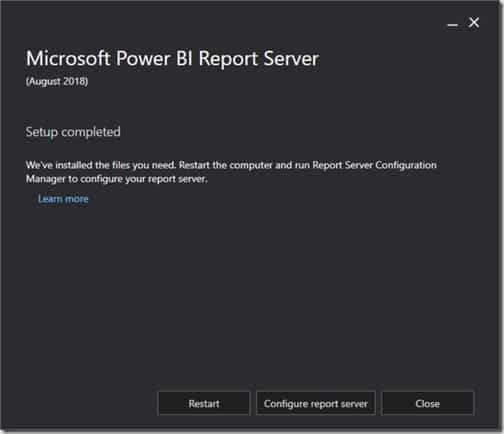
Task: Select the (August 2018) version label
Action: coord(57,81)
